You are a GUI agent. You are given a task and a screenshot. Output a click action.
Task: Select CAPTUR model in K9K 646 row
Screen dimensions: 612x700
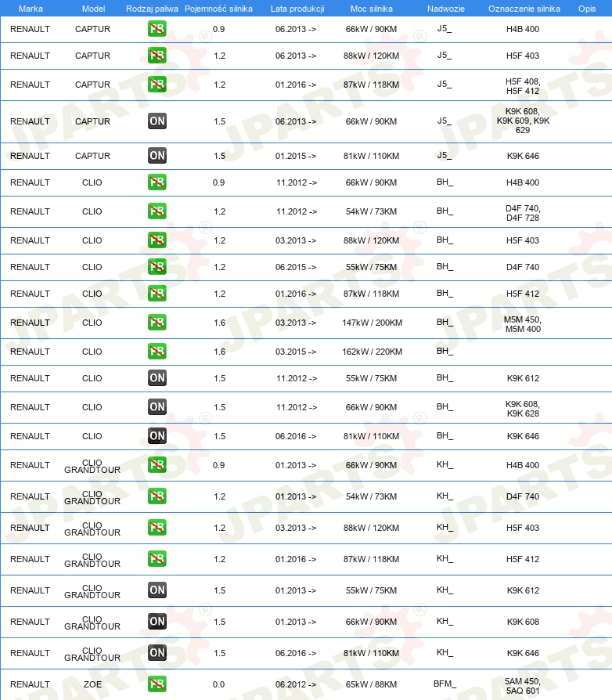click(x=92, y=156)
